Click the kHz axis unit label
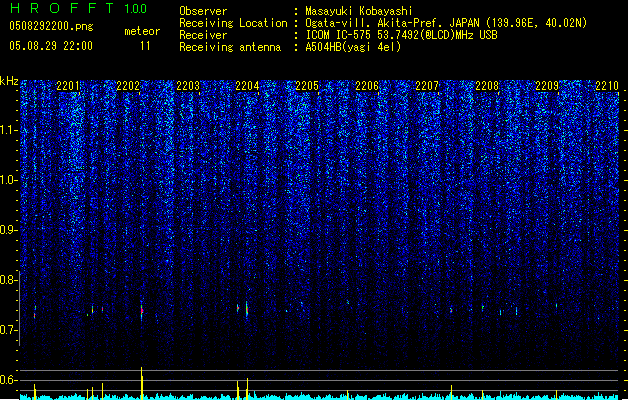 pyautogui.click(x=9, y=81)
